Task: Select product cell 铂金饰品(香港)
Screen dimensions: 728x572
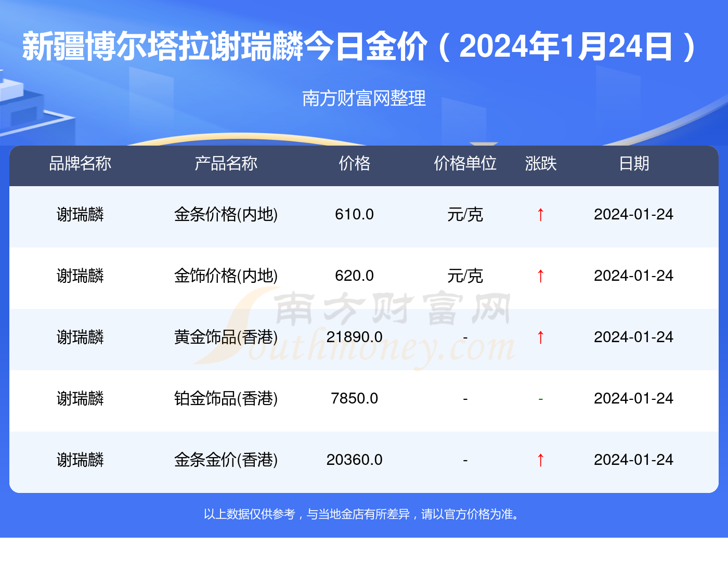Action: pyautogui.click(x=226, y=398)
